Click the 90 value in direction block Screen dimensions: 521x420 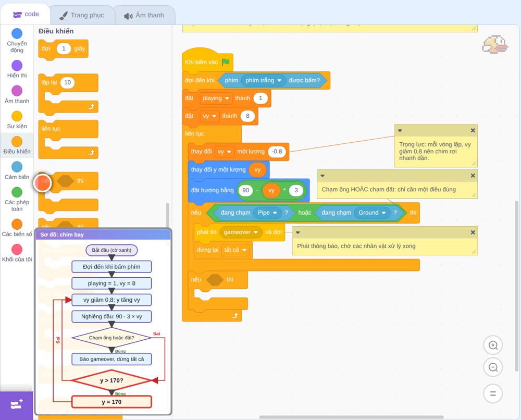pos(246,190)
